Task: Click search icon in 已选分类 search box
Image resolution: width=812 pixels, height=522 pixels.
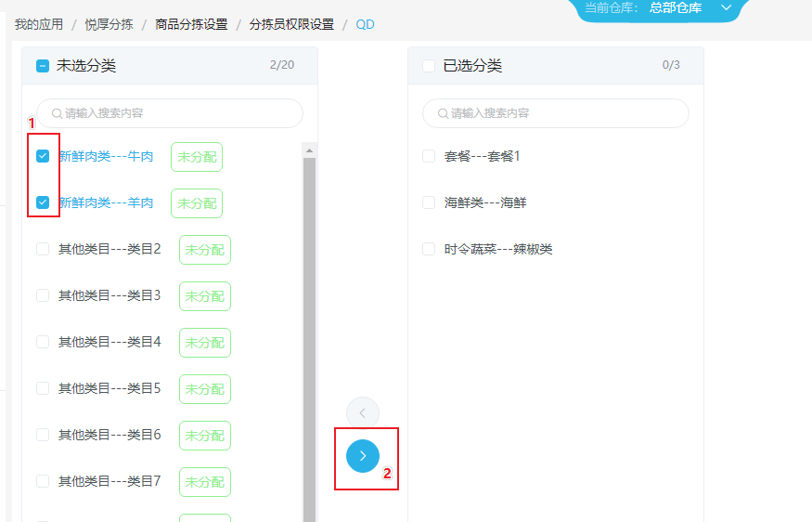Action: [443, 113]
